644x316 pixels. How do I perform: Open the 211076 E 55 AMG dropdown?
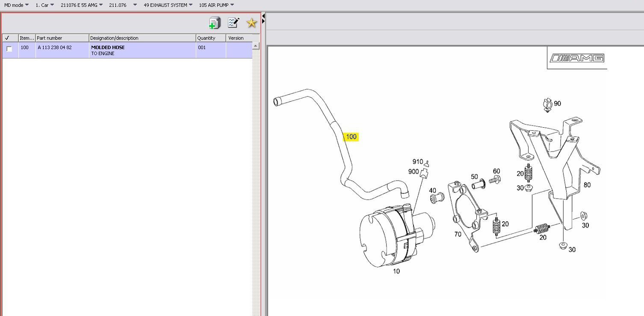click(x=81, y=5)
